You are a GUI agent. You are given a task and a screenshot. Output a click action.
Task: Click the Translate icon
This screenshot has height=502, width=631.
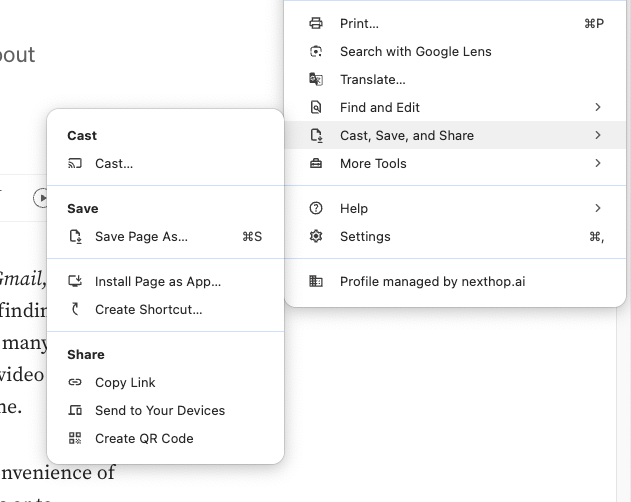click(x=316, y=79)
